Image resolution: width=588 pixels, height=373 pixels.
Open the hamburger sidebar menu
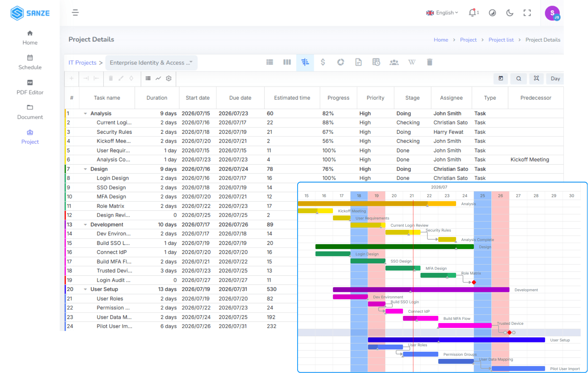(x=75, y=12)
